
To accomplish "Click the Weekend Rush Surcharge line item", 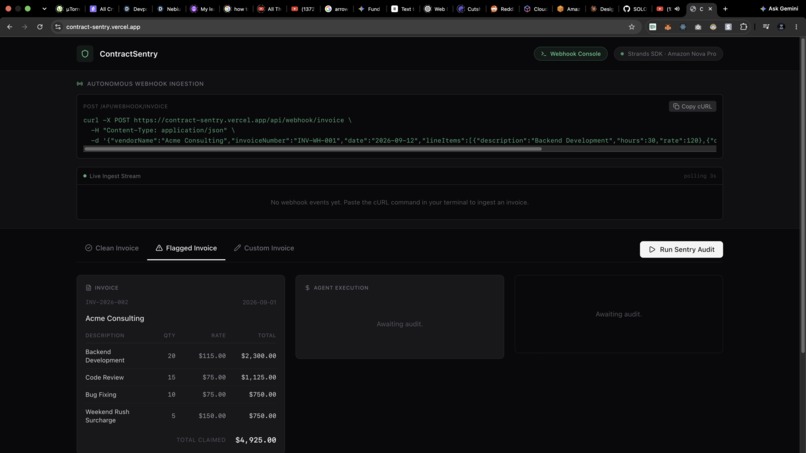I will pyautogui.click(x=180, y=416).
